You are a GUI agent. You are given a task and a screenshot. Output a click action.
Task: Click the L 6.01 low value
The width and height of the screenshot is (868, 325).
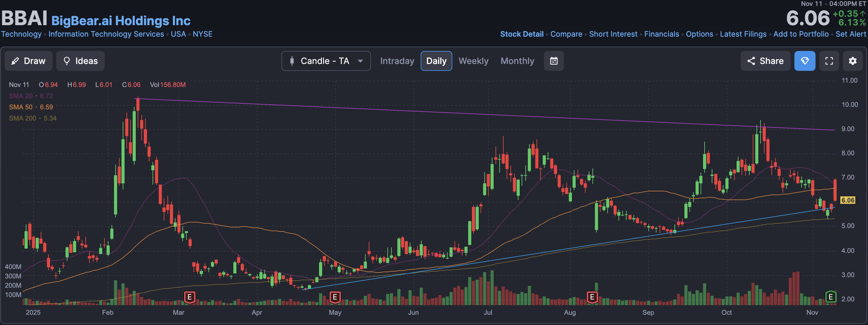click(104, 85)
